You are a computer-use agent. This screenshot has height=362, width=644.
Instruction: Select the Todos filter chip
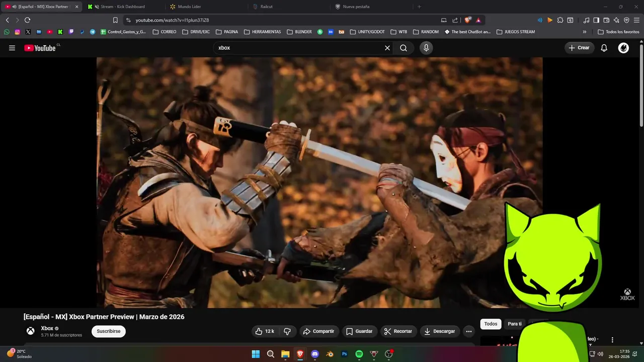[491, 324]
